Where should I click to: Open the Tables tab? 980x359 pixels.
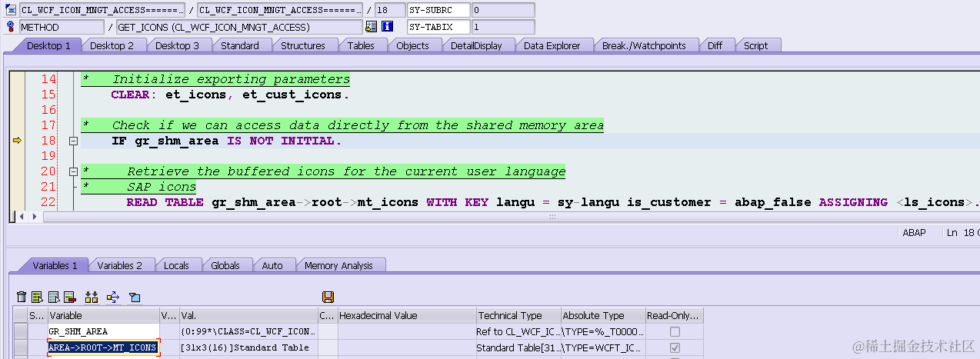[361, 45]
